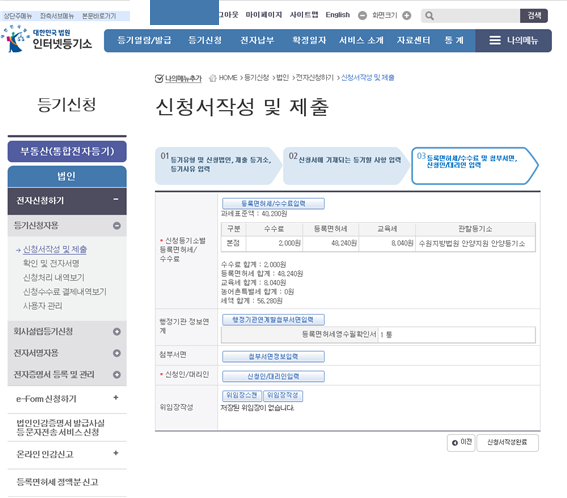Viewport: 567px width, 498px height.
Task: Open 사용자 관리 sidebar link
Action: (x=43, y=306)
